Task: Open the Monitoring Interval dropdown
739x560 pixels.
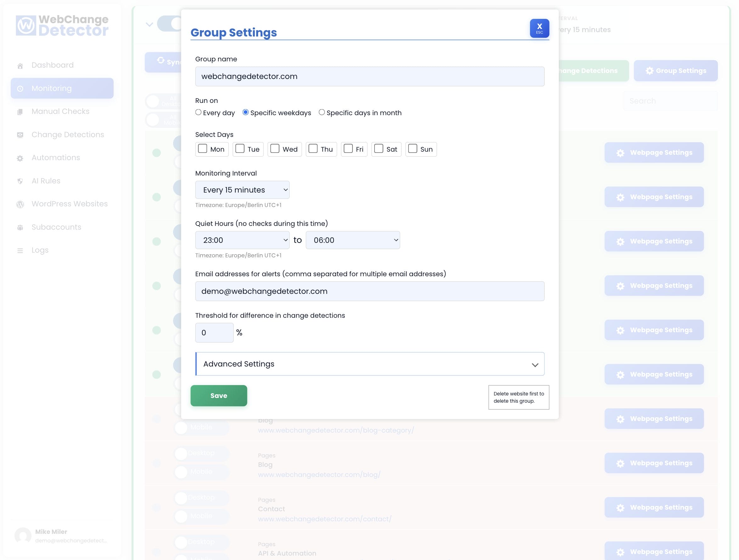Action: [242, 189]
